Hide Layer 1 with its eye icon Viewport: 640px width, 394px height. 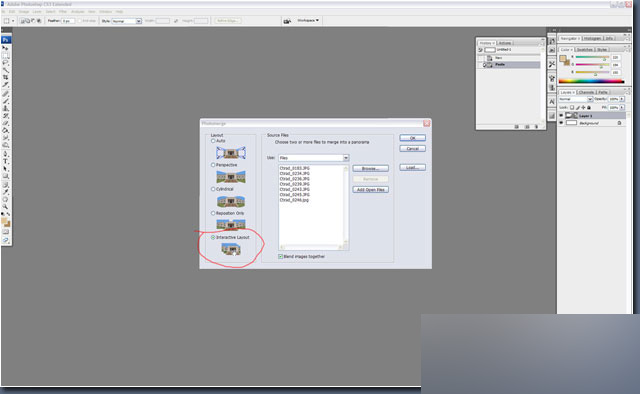click(x=561, y=116)
